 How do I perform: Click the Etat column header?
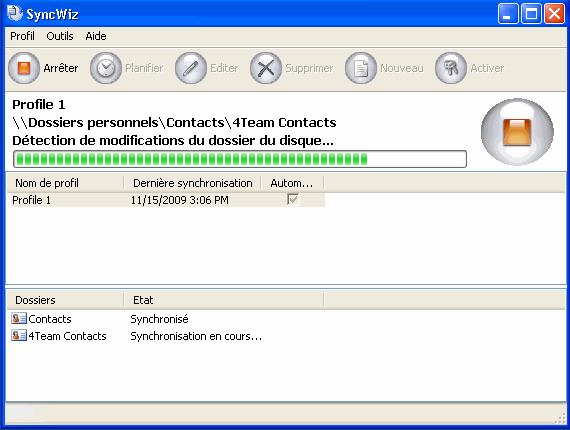(x=224, y=300)
